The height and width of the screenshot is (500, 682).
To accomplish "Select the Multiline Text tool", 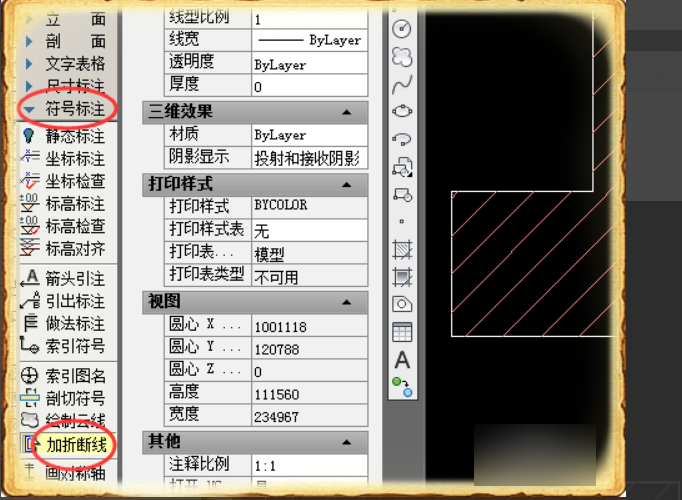I will tap(402, 360).
